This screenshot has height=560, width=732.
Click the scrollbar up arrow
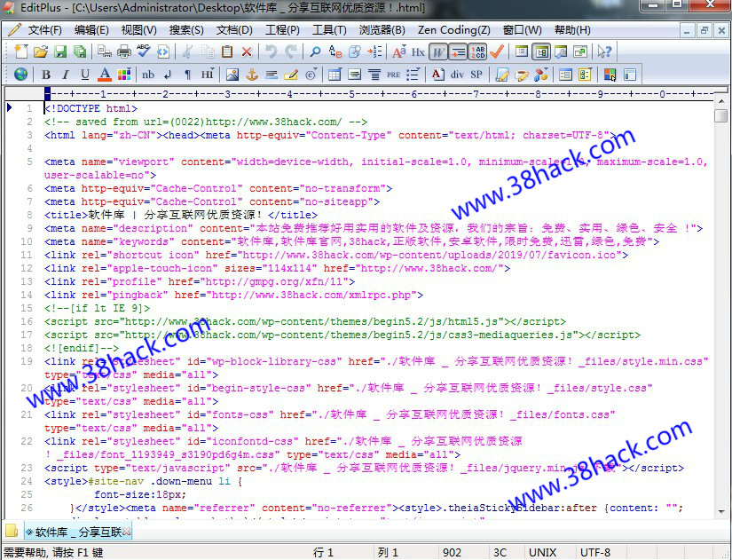pos(720,101)
